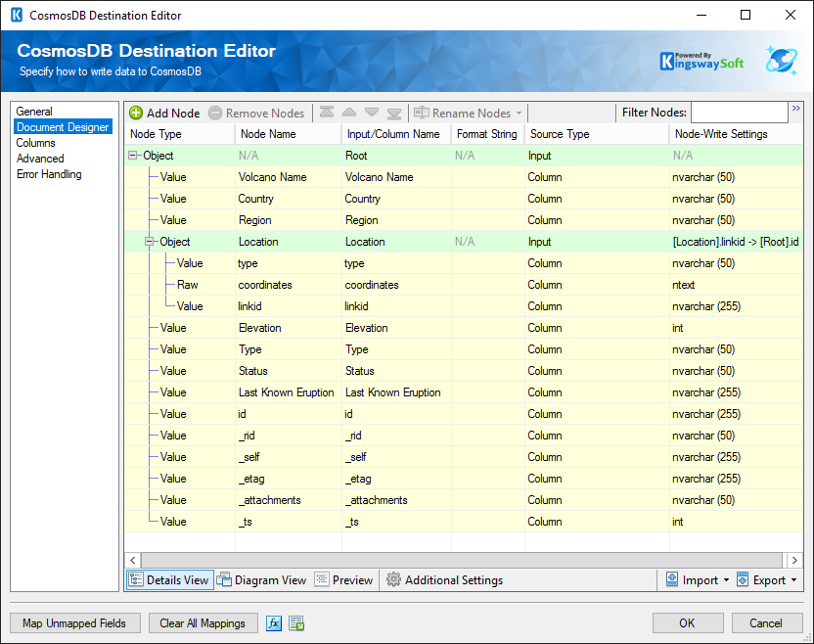Viewport: 814px width, 644px height.
Task: Click the Node-Write Settings header
Action: click(736, 134)
